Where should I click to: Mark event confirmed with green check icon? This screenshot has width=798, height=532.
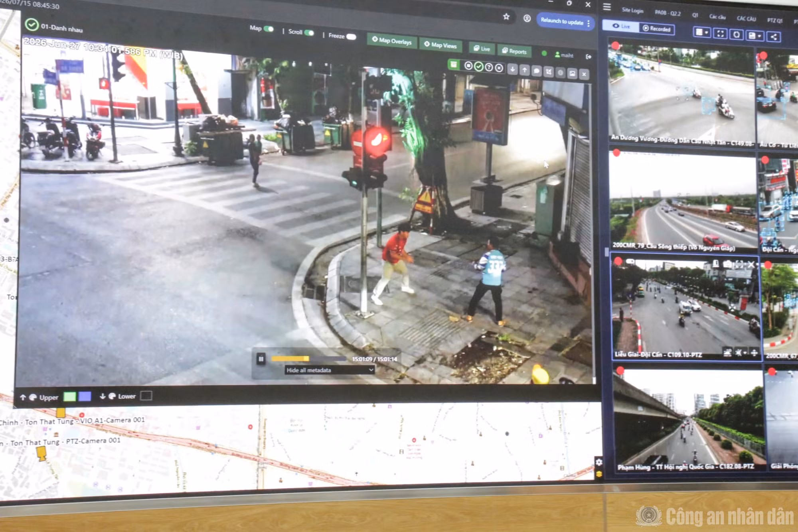[478, 67]
